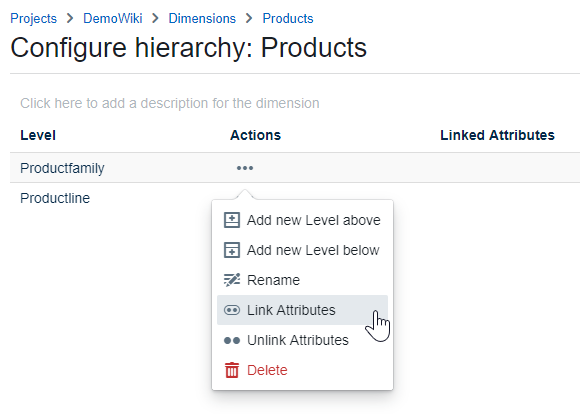580x414 pixels.
Task: Click the Link Attributes chain icon
Action: [x=232, y=310]
